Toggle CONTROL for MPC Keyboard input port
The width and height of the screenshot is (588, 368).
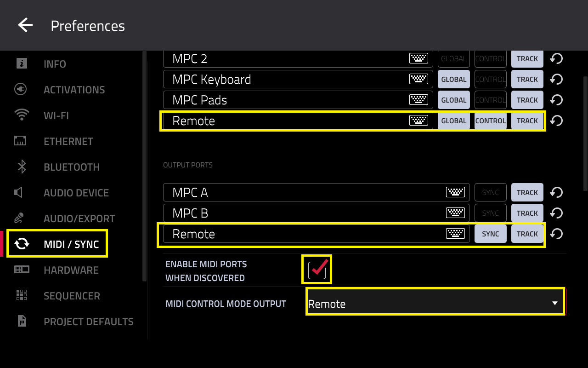tap(491, 79)
